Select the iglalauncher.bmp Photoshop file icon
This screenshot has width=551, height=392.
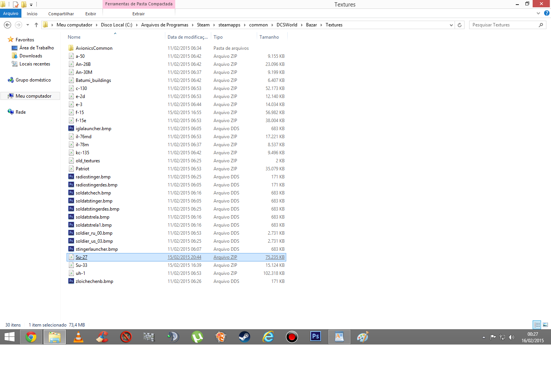(x=71, y=128)
